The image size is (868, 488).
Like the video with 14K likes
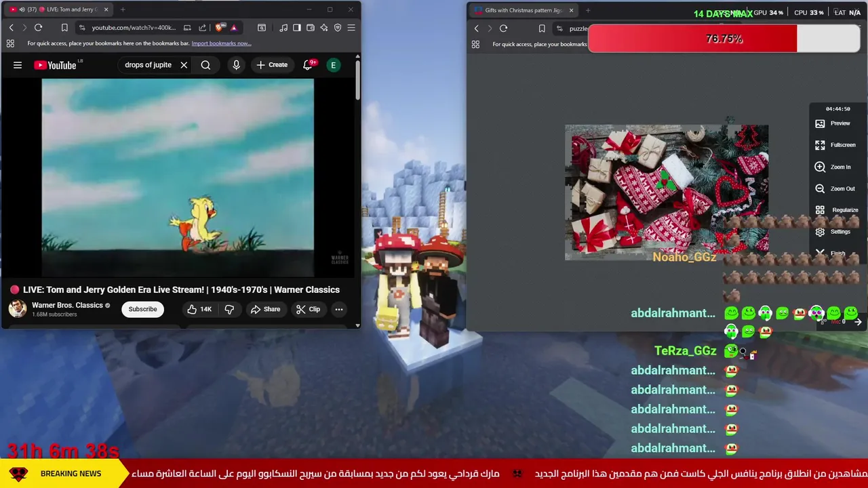pyautogui.click(x=199, y=309)
